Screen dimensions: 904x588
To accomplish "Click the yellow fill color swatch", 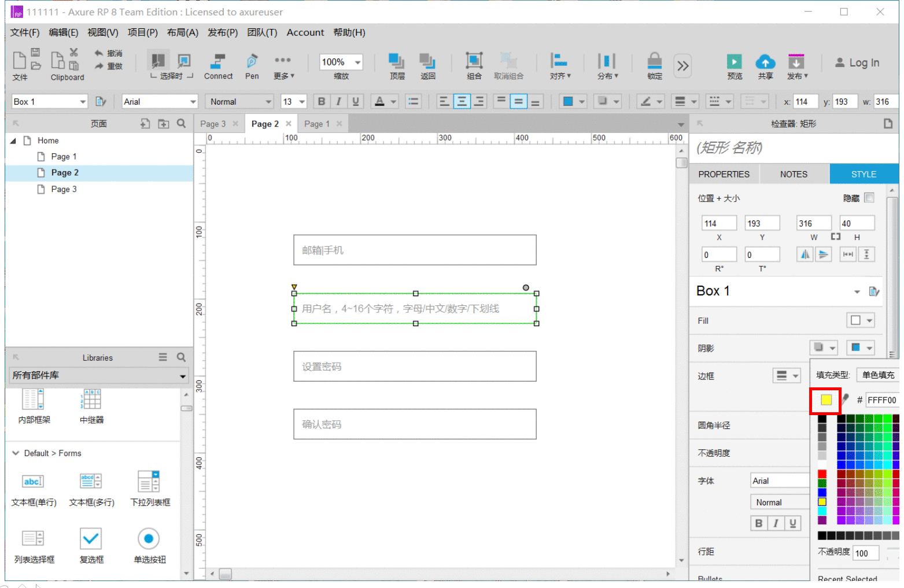I will (x=826, y=400).
